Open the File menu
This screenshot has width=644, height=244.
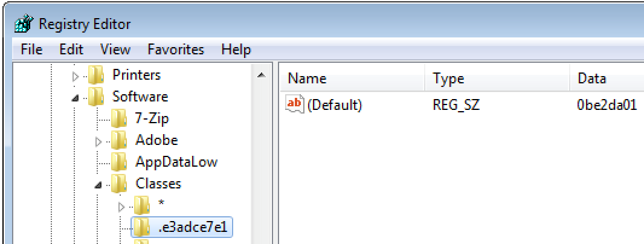[x=31, y=50]
